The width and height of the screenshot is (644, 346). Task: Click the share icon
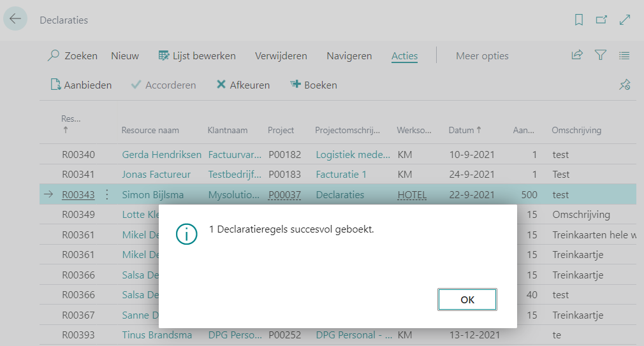(x=577, y=55)
